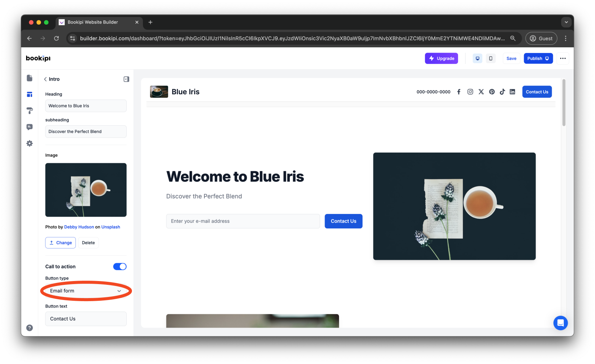Open the help question mark icon
Screen dimensions: 595x364
pyautogui.click(x=30, y=328)
